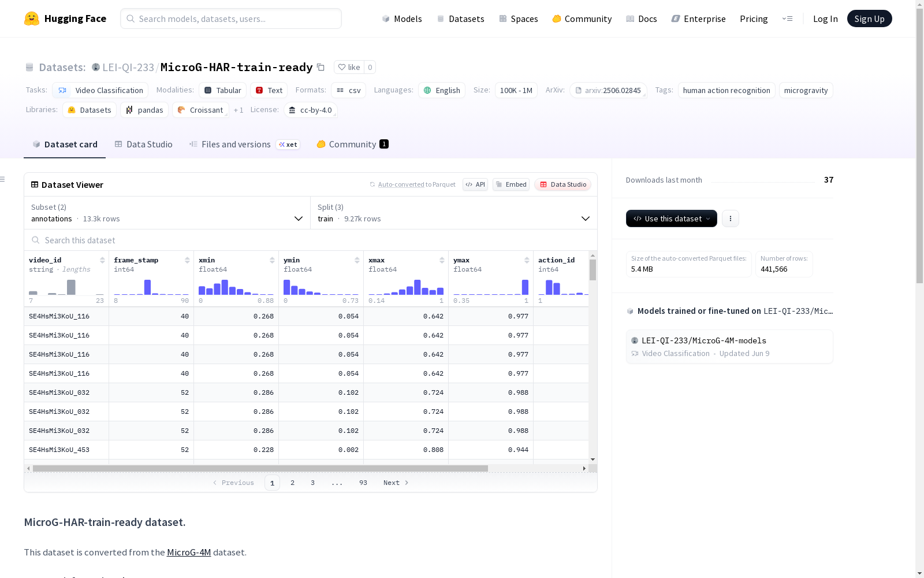Image resolution: width=924 pixels, height=578 pixels.
Task: Sort the video_id column
Action: (102, 260)
